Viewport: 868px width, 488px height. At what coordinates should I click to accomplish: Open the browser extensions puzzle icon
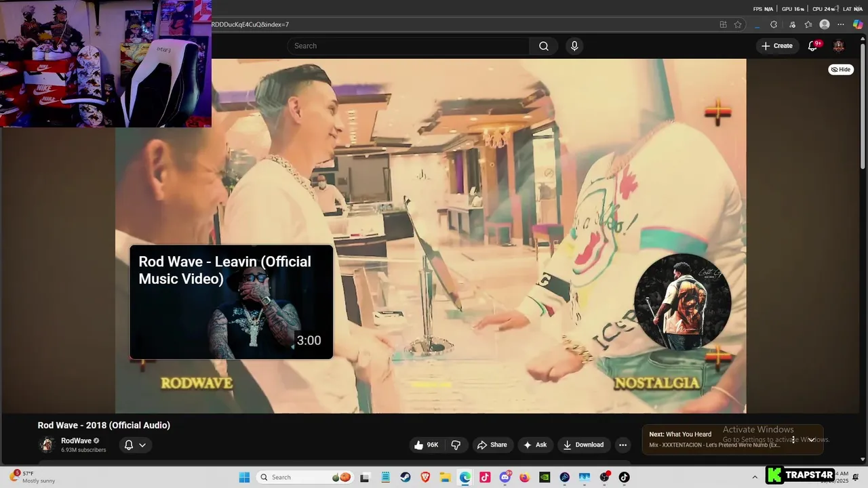click(x=774, y=24)
